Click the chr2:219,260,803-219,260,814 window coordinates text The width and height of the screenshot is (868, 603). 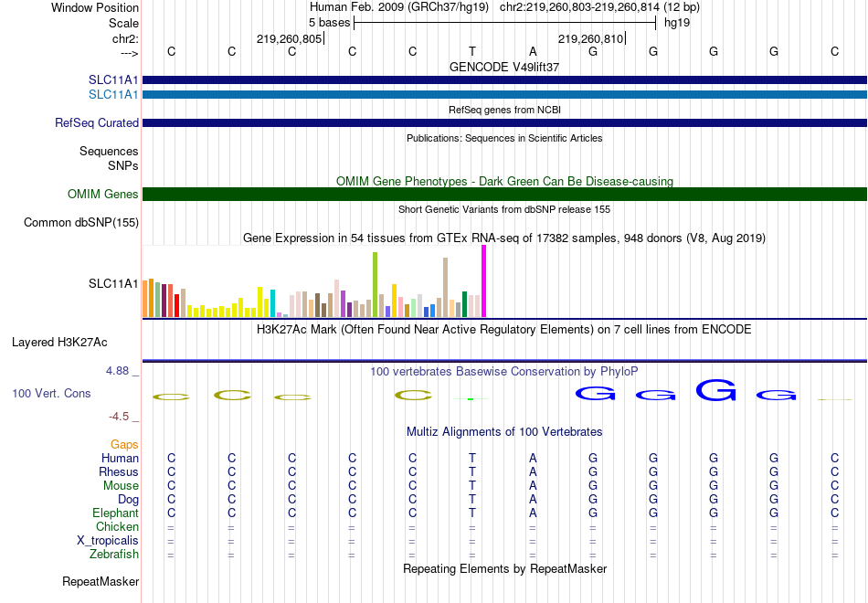579,7
